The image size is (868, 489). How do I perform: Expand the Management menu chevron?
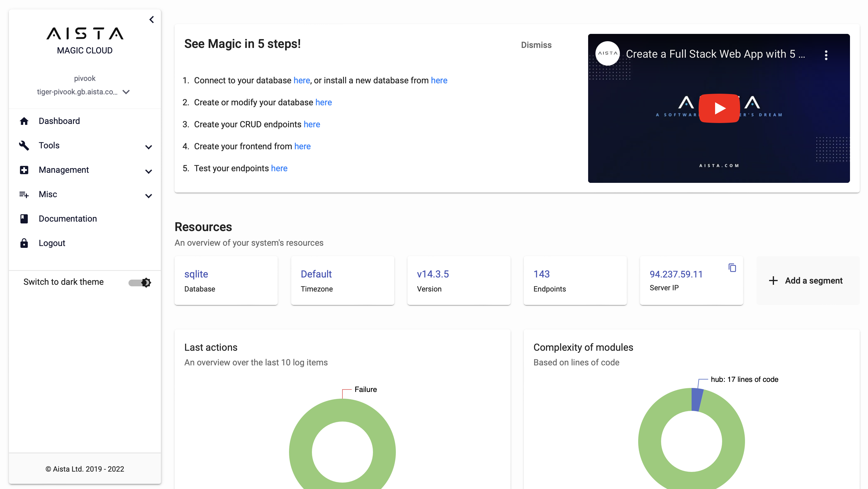148,172
